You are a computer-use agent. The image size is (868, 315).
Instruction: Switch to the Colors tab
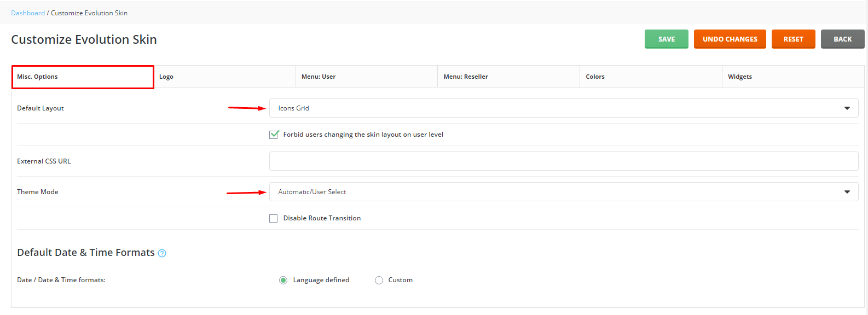[651, 77]
